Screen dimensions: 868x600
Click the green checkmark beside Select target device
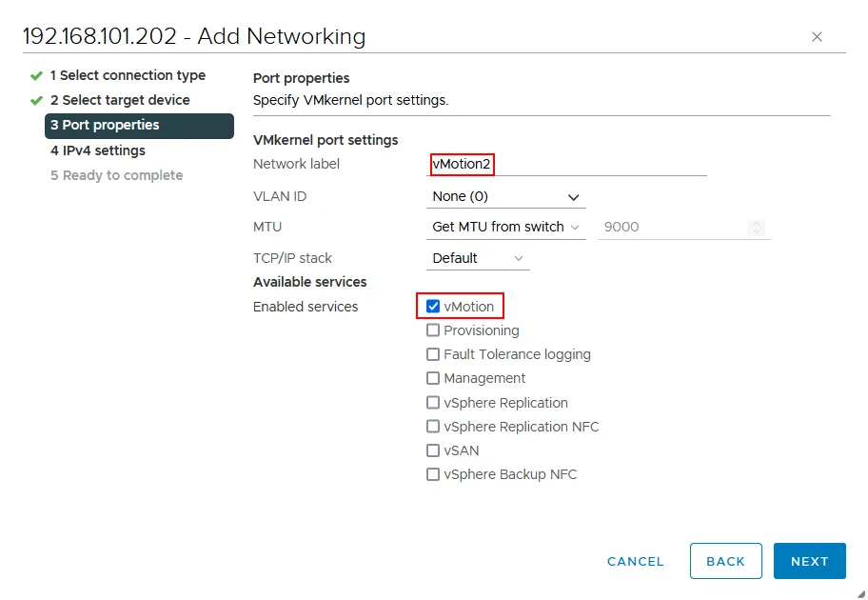36,100
